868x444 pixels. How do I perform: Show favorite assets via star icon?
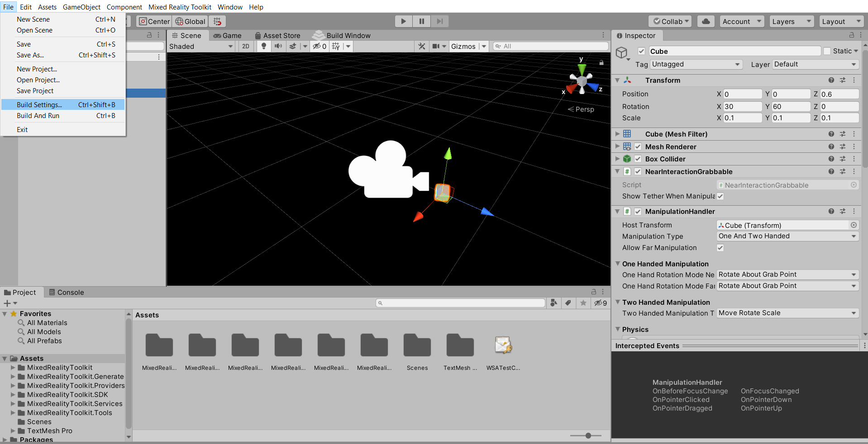click(x=583, y=303)
